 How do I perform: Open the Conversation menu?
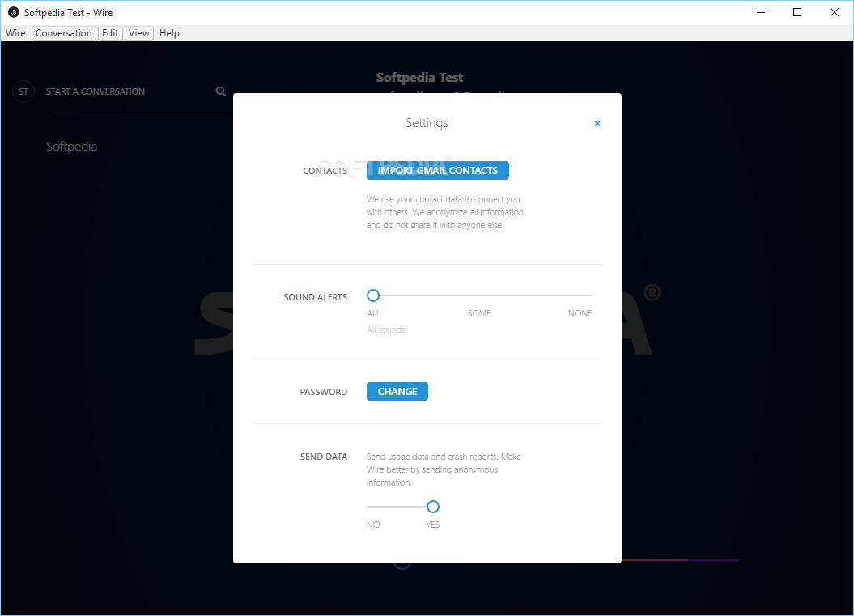64,33
